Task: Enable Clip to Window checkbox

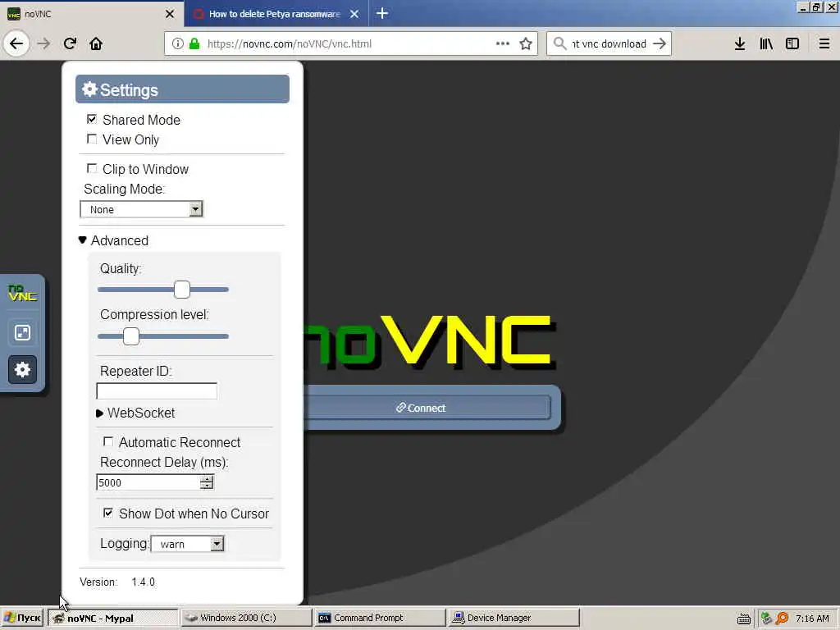Action: (x=92, y=169)
